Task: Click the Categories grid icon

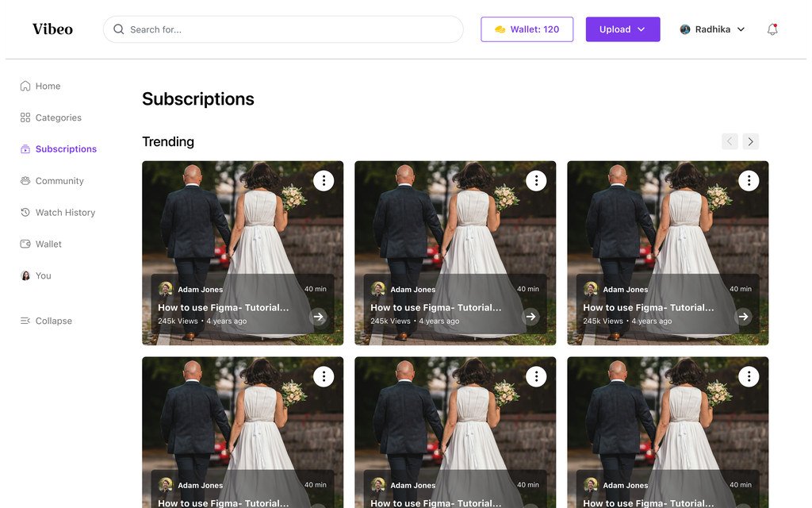Action: point(25,117)
